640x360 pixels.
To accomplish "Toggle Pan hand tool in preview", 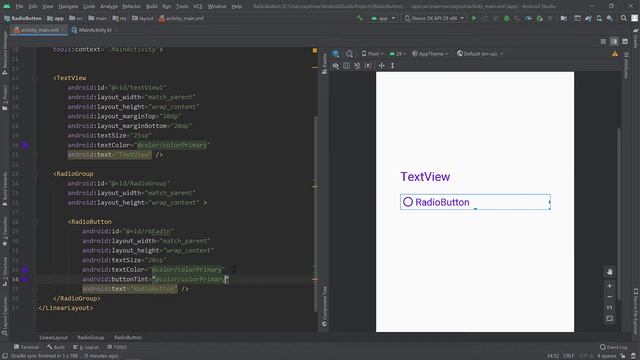I will point(609,272).
